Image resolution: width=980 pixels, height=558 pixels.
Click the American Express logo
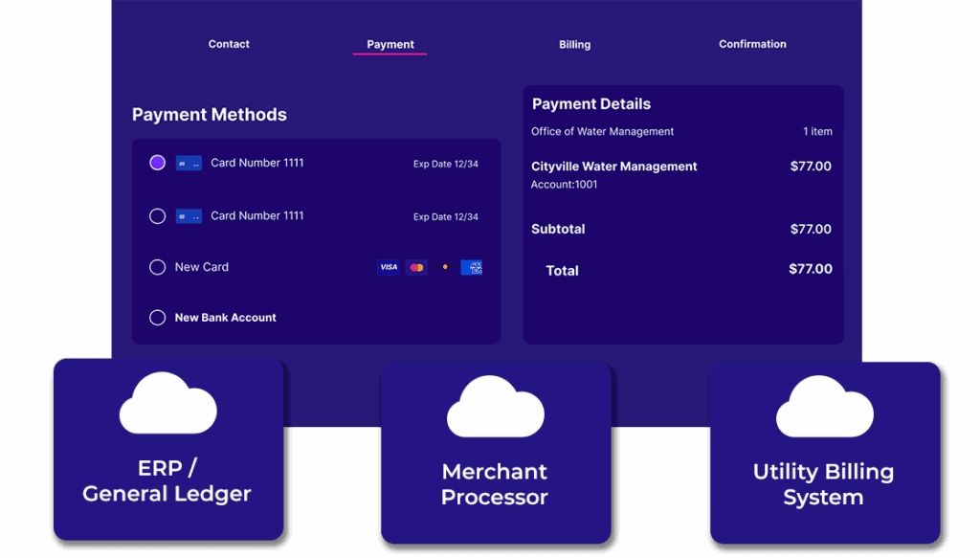pos(472,268)
